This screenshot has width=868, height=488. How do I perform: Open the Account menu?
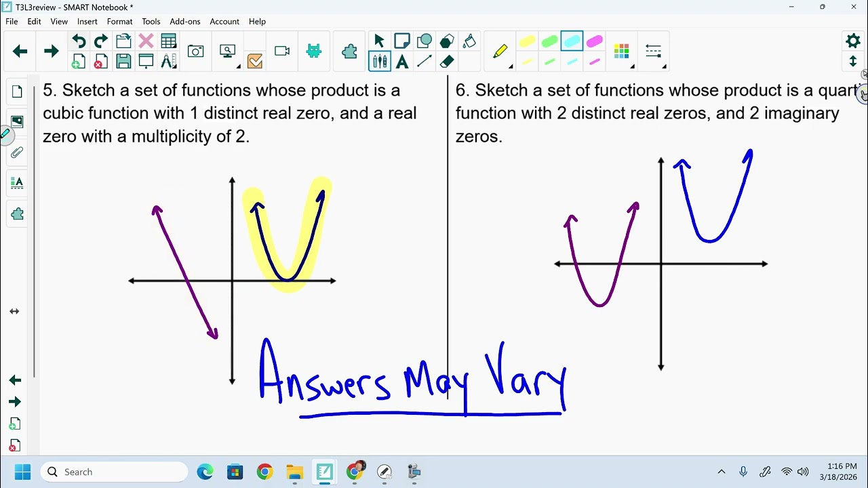tap(224, 22)
